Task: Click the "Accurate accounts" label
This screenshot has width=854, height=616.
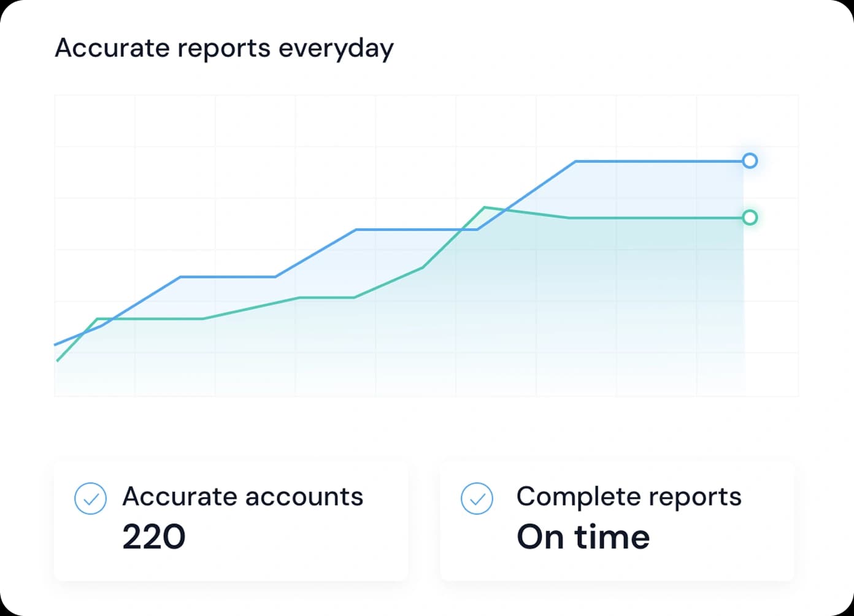Action: click(x=242, y=496)
